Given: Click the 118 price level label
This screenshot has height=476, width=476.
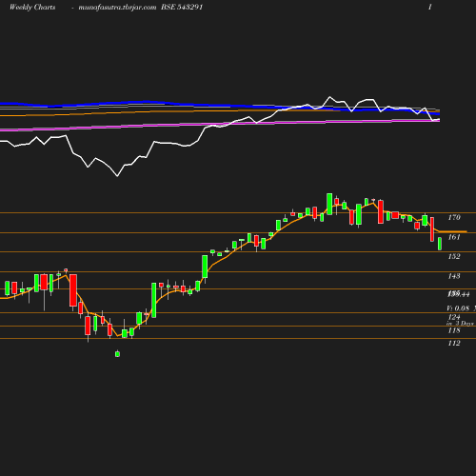Looking at the screenshot, I should (454, 330).
